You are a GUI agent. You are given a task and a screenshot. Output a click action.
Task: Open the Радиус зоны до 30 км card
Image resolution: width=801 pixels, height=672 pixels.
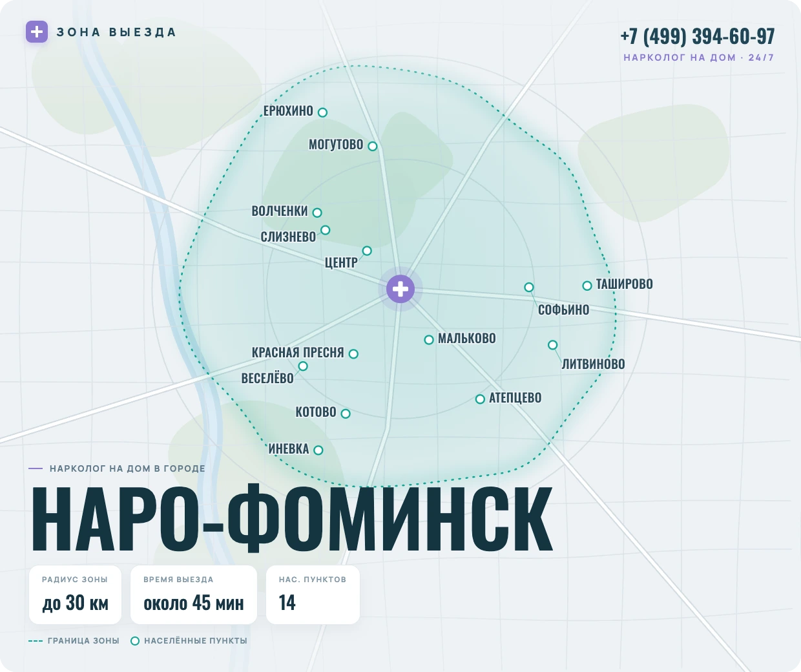(x=75, y=595)
